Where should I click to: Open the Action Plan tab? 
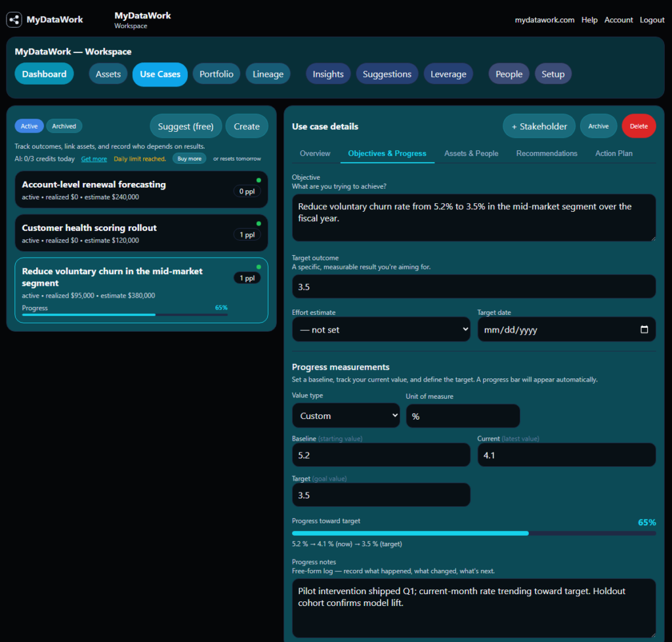[614, 153]
